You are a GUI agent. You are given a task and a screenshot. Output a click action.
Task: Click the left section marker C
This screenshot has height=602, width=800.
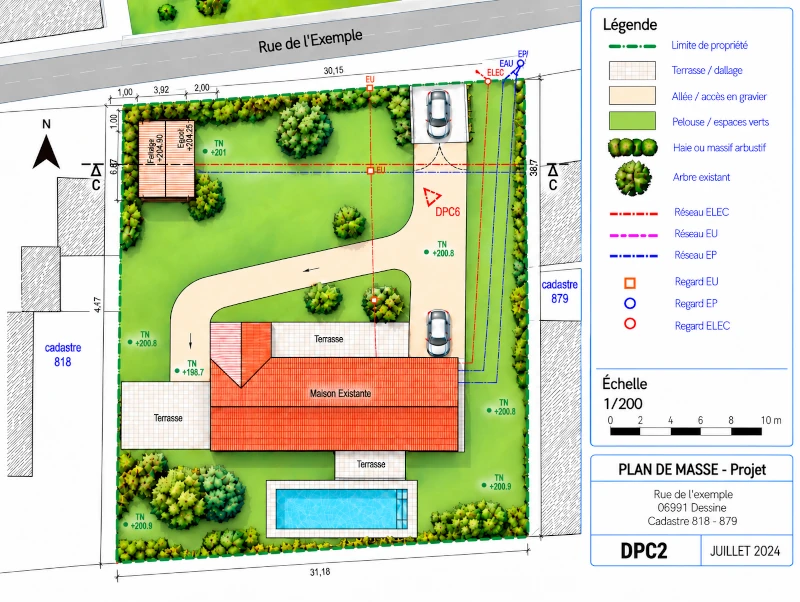tap(95, 178)
